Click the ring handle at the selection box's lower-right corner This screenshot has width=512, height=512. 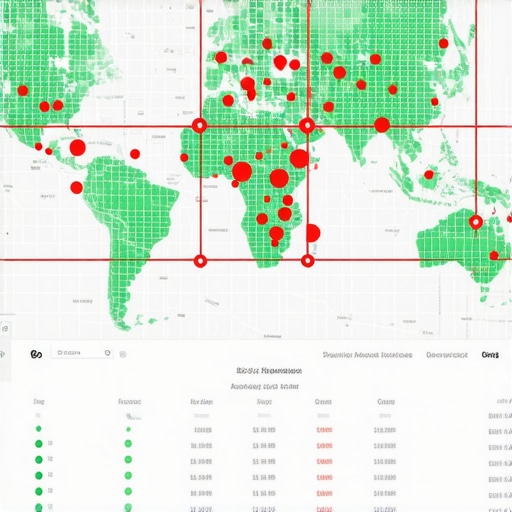pos(307,261)
